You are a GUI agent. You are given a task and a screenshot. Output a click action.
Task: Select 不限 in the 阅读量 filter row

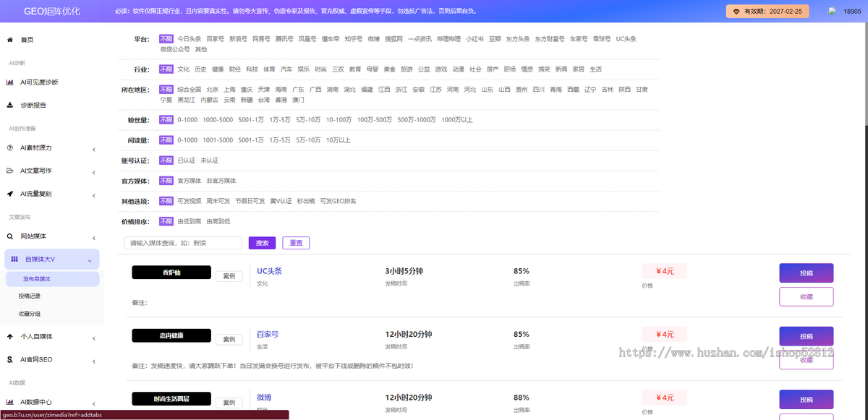click(166, 140)
